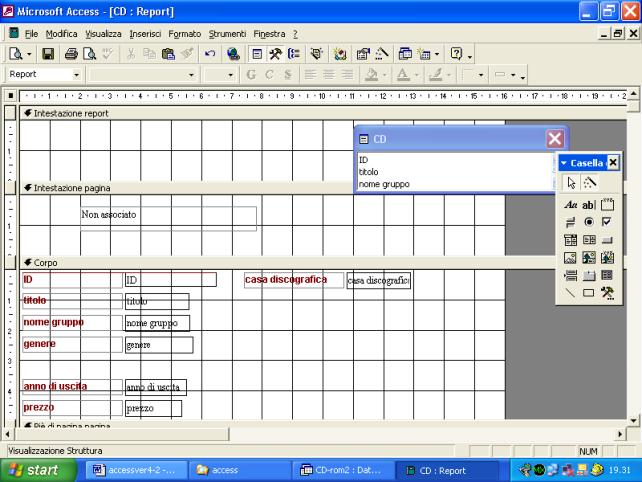Viewport: 642px width, 482px height.
Task: Select the Unbound Object Frame tool
Action: click(x=588, y=258)
